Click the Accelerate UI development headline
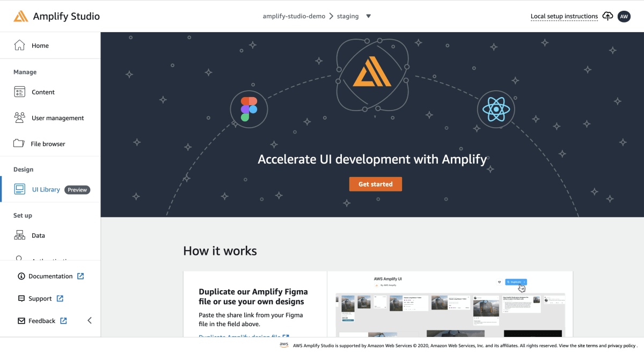 (x=372, y=159)
